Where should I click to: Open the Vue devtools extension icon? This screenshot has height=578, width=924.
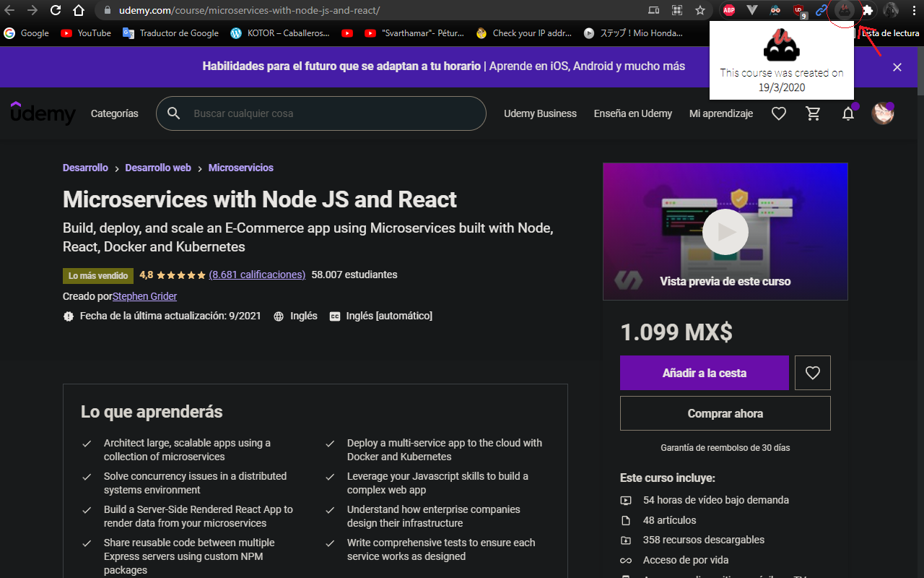(x=752, y=10)
